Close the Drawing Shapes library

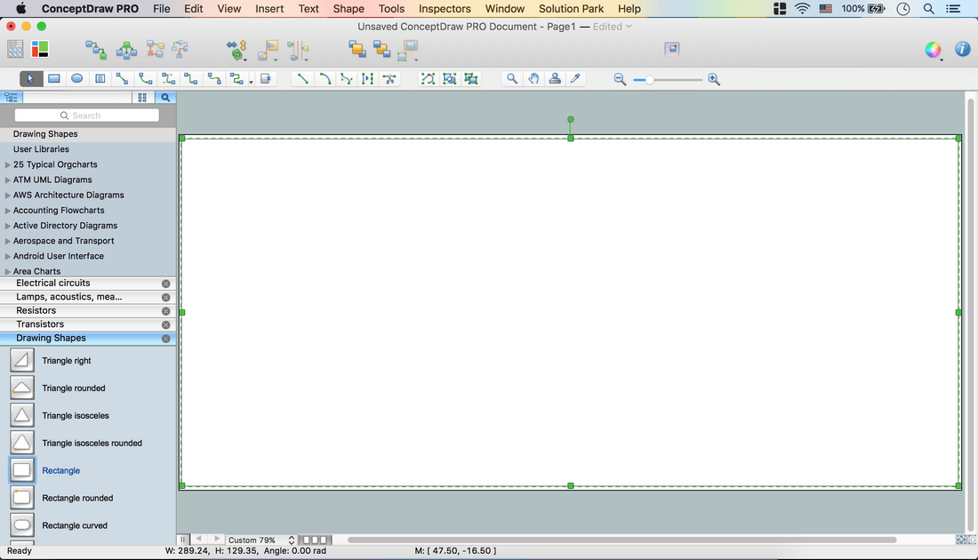166,339
